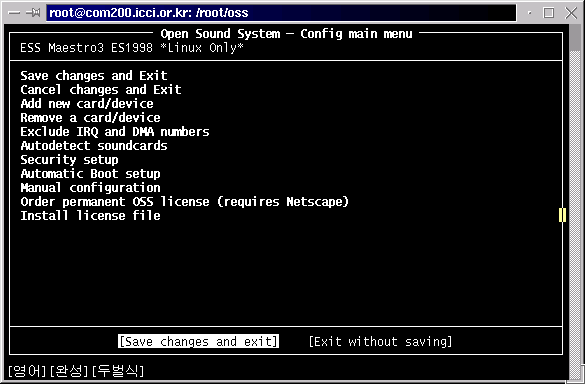Viewport: 585px width, 384px height.
Task: Toggle the [영어] input language indicator
Action: [x=27, y=371]
